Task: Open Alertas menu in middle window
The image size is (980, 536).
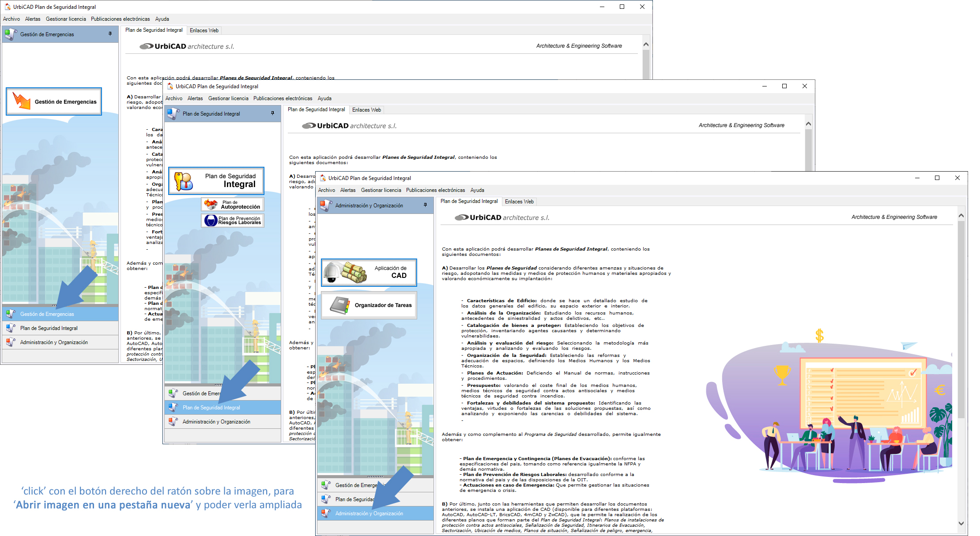Action: pyautogui.click(x=195, y=98)
